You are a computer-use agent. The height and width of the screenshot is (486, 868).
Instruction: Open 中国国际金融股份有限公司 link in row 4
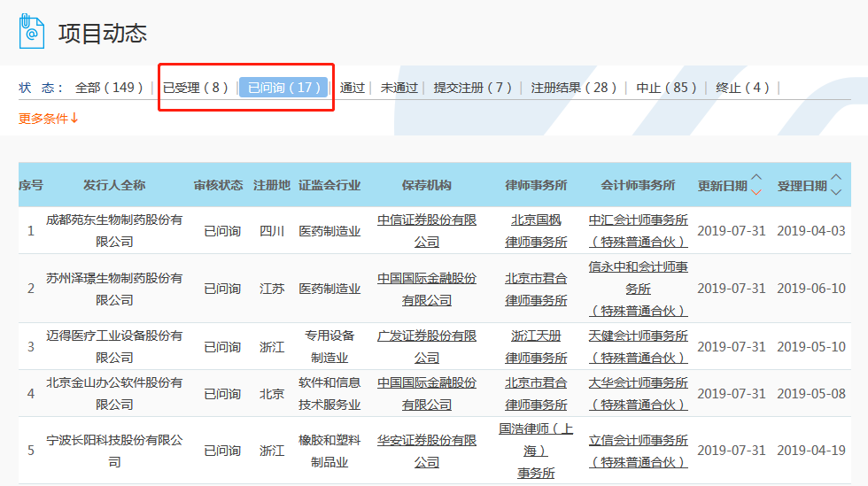point(427,394)
